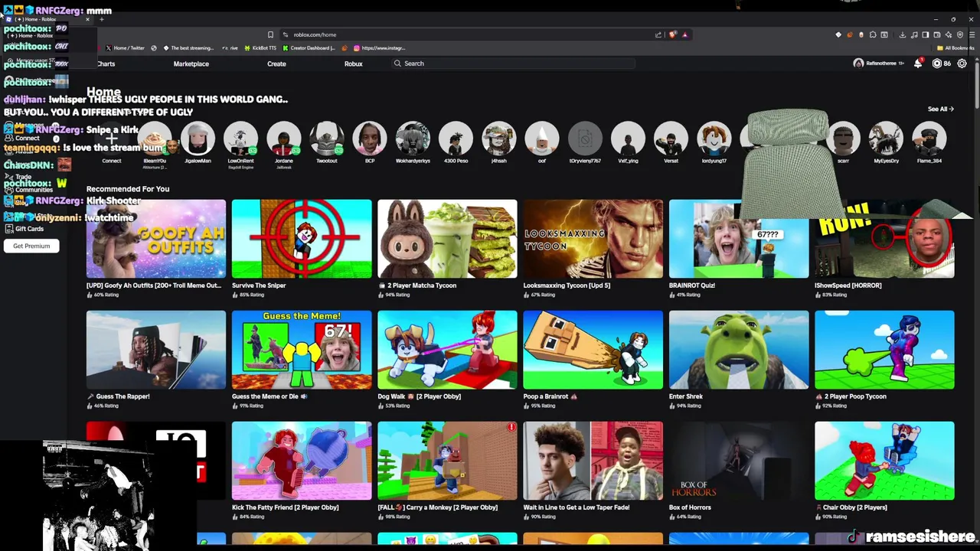Click the share icon in address bar
The image size is (980, 551).
[x=658, y=34]
